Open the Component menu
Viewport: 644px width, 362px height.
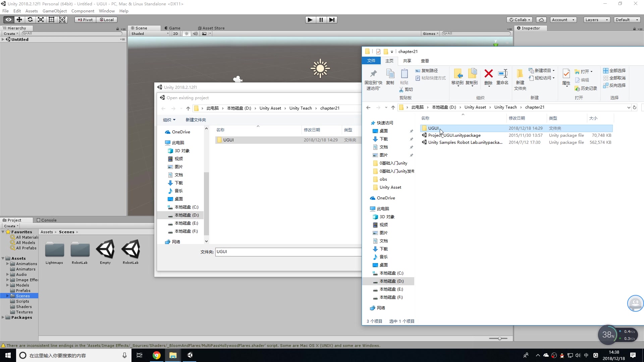83,11
